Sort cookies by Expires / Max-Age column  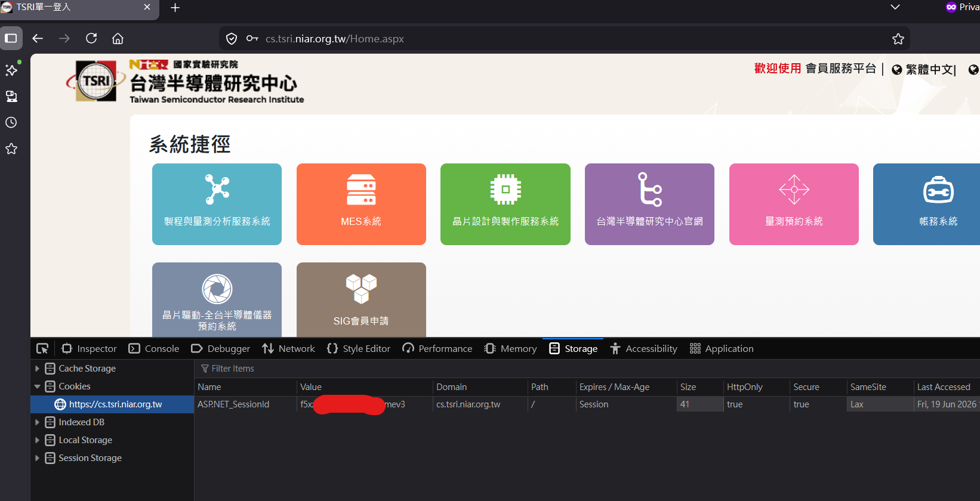[x=626, y=387]
